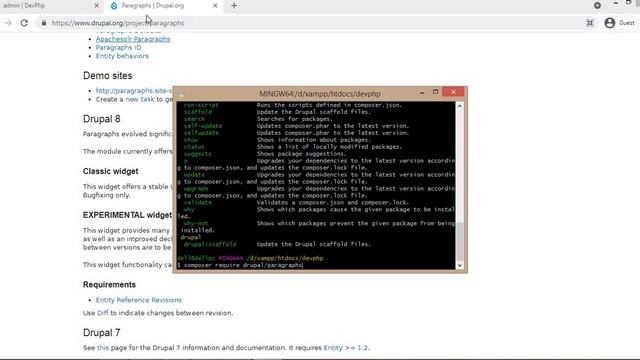This screenshot has height=360, width=640.
Task: Click the 'Drupal 7' heading
Action: coord(101,333)
